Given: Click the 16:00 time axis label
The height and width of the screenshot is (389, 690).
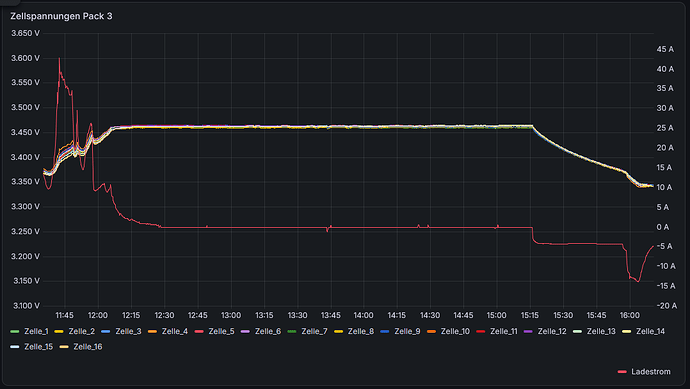Looking at the screenshot, I should click(x=630, y=316).
